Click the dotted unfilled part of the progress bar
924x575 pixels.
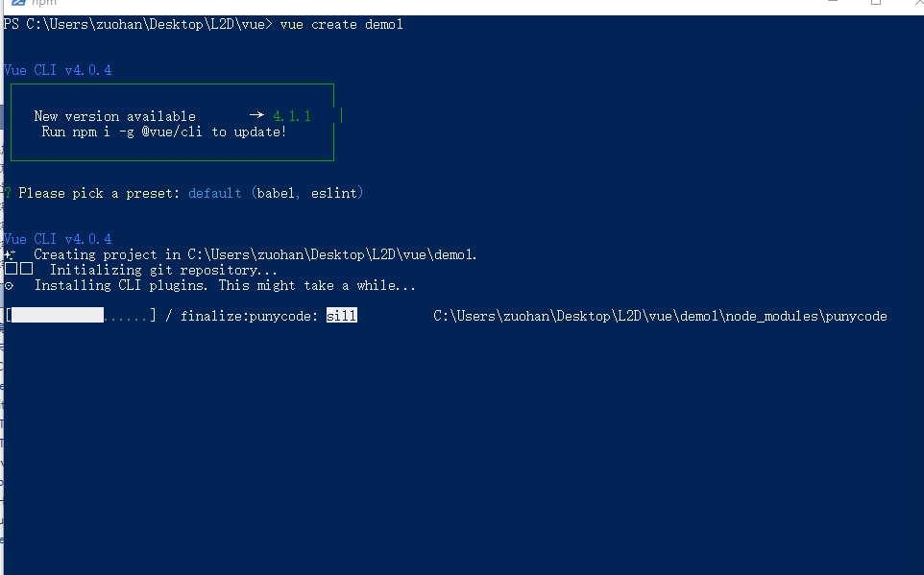[126, 317]
